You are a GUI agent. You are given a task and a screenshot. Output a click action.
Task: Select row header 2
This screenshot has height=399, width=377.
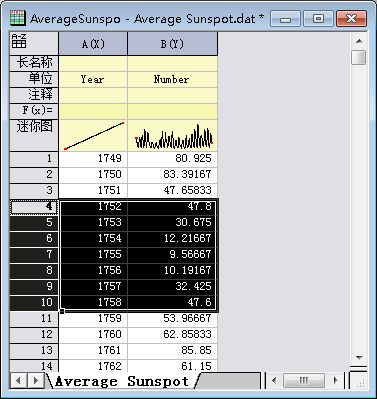click(34, 175)
